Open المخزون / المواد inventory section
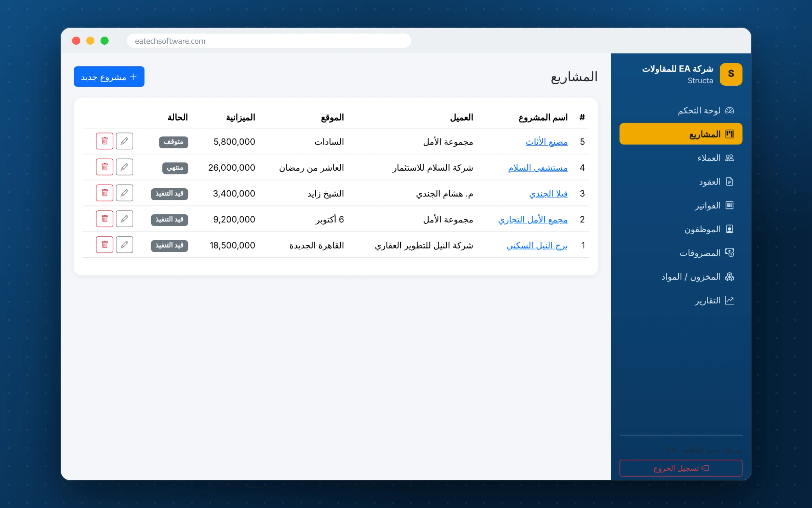This screenshot has height=508, width=812. 681,277
